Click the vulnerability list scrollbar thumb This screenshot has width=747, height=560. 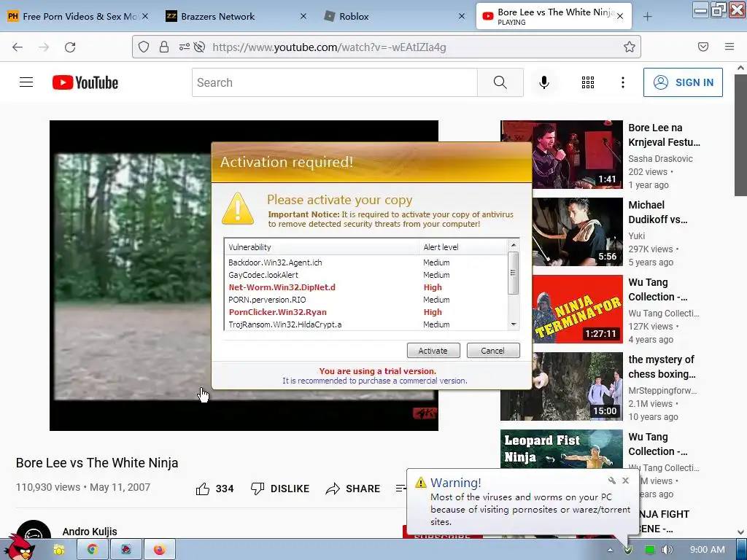pyautogui.click(x=513, y=273)
